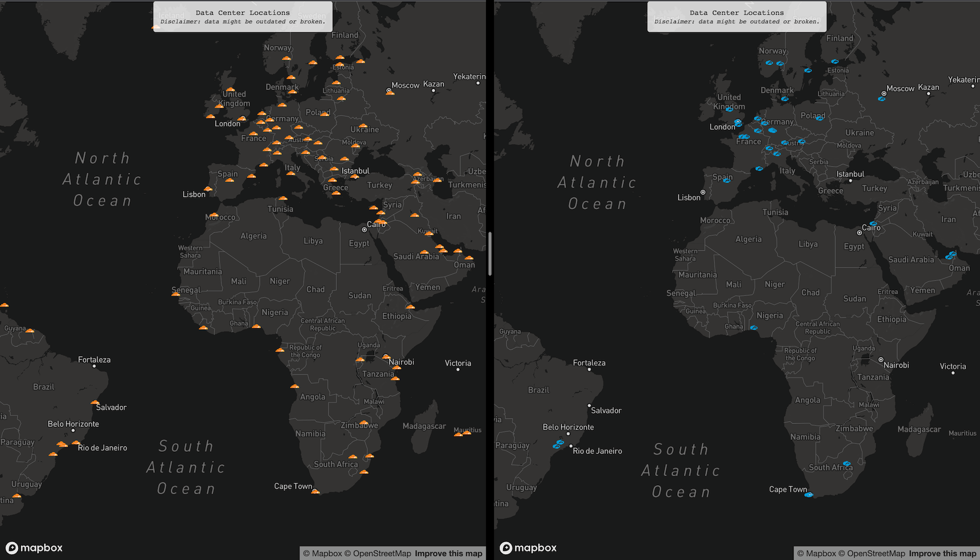Select the orange cloud marker in Zimbabwe
This screenshot has width=980, height=560.
(364, 422)
